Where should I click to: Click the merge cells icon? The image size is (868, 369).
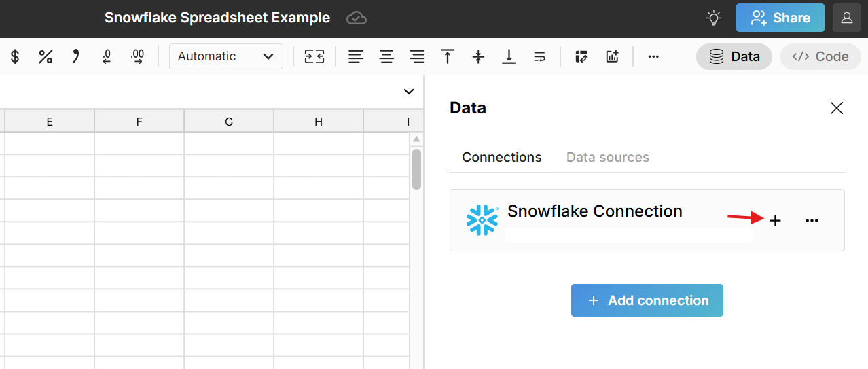click(x=314, y=57)
